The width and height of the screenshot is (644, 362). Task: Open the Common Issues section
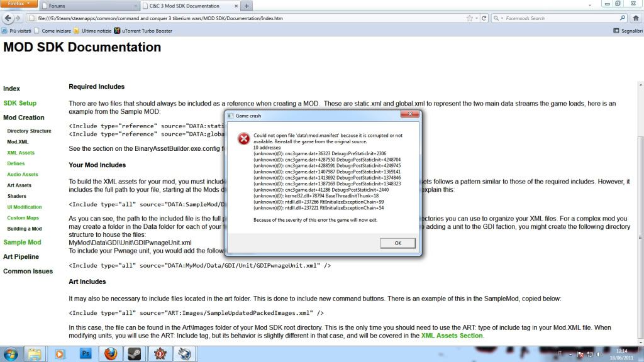point(28,271)
